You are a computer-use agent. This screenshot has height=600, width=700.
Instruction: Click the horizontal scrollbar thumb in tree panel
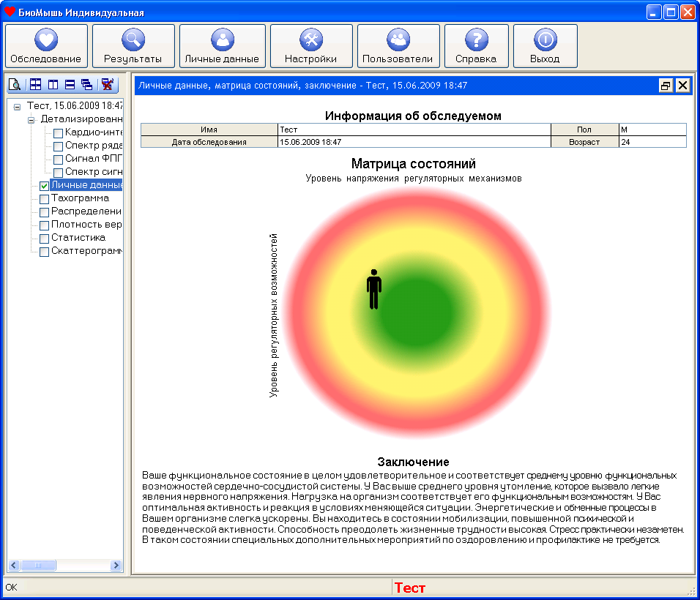[38, 565]
